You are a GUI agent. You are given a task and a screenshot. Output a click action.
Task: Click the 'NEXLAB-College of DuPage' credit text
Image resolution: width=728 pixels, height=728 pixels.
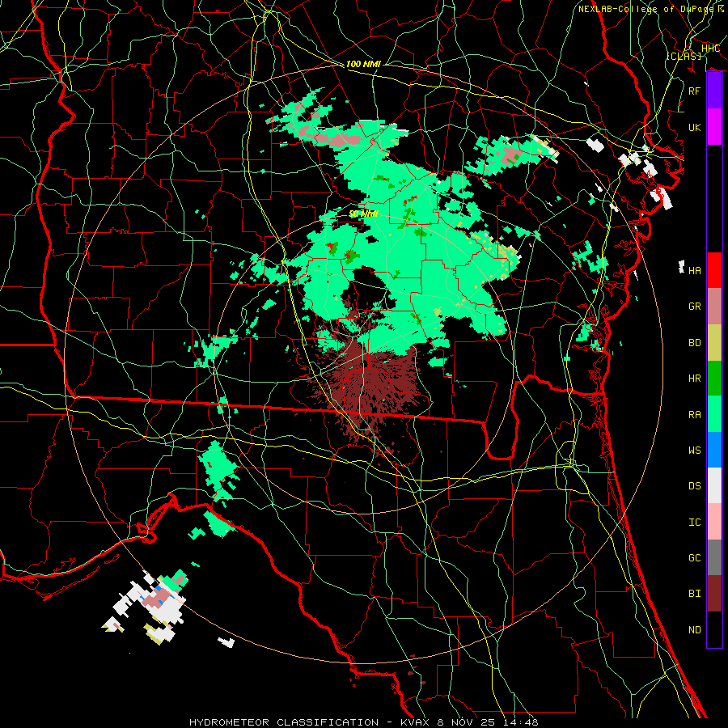click(x=647, y=9)
